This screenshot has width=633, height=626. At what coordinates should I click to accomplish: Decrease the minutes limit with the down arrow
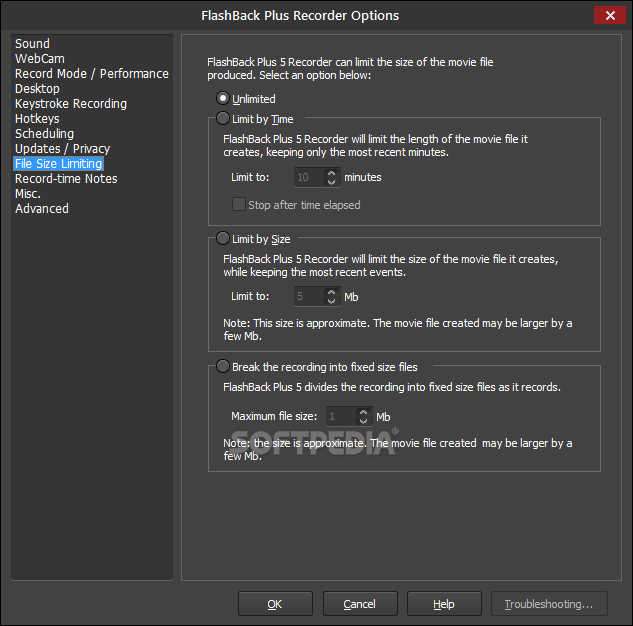(x=331, y=182)
